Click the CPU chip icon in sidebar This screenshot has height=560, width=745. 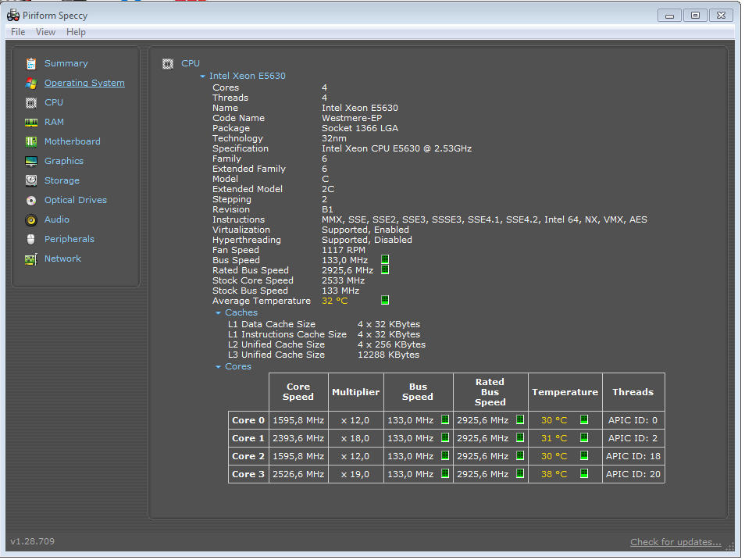coord(31,102)
